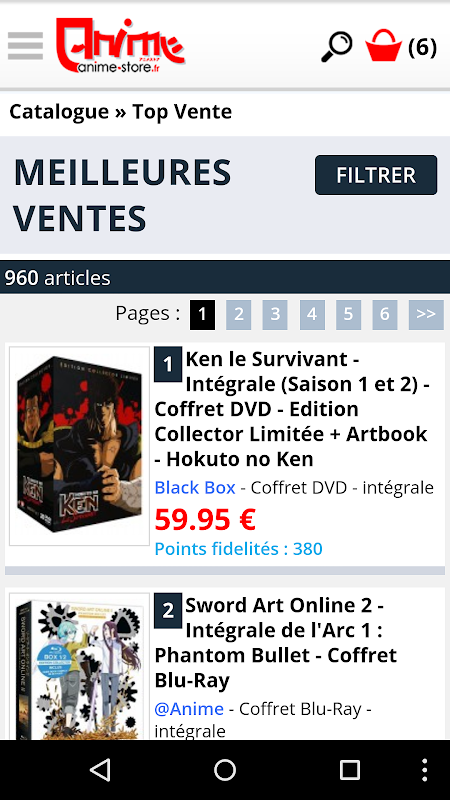Image resolution: width=450 pixels, height=800 pixels.
Task: Go to results page 3
Action: click(275, 314)
